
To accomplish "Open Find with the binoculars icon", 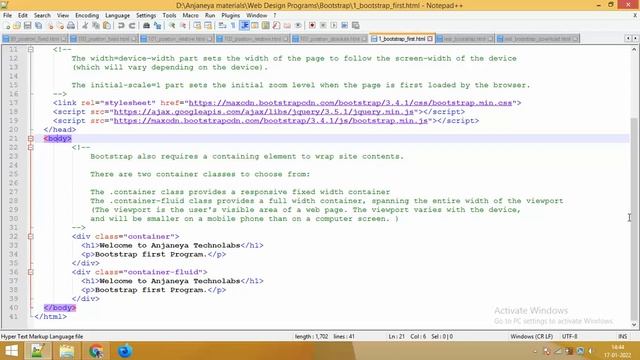I will 146,26.
